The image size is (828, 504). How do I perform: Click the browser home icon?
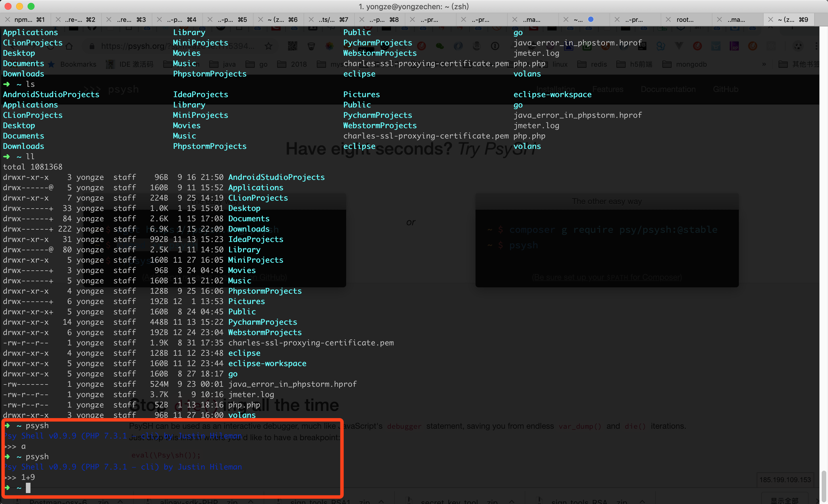[69, 46]
